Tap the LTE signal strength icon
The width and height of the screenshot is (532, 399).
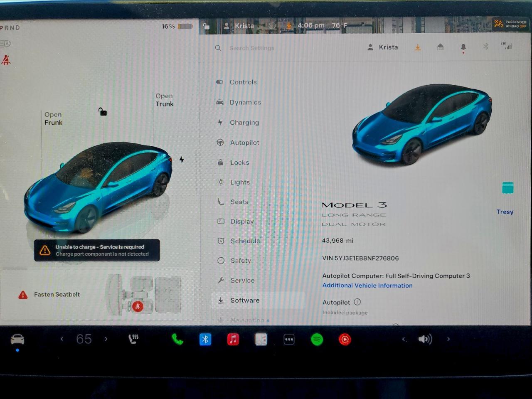pyautogui.click(x=507, y=46)
